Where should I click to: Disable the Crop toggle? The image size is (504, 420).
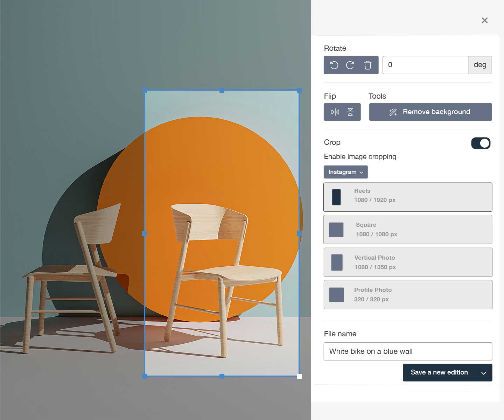[481, 143]
